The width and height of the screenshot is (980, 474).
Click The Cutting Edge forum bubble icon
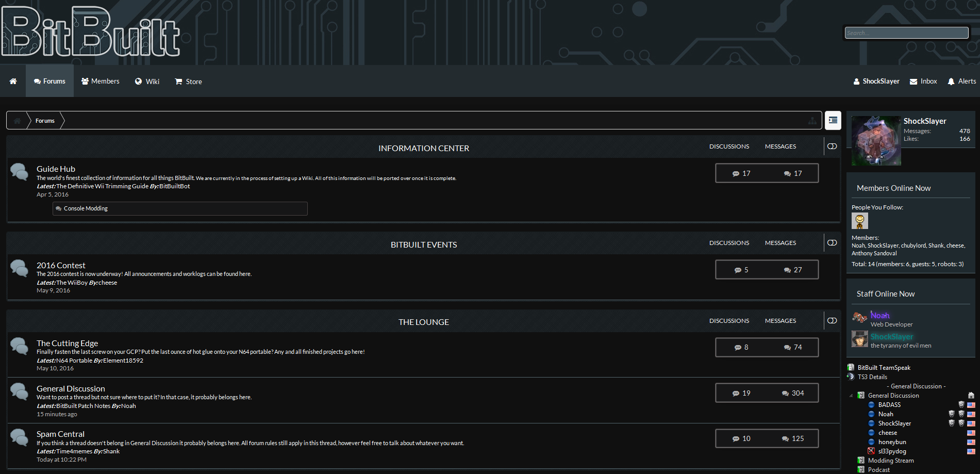pyautogui.click(x=20, y=346)
